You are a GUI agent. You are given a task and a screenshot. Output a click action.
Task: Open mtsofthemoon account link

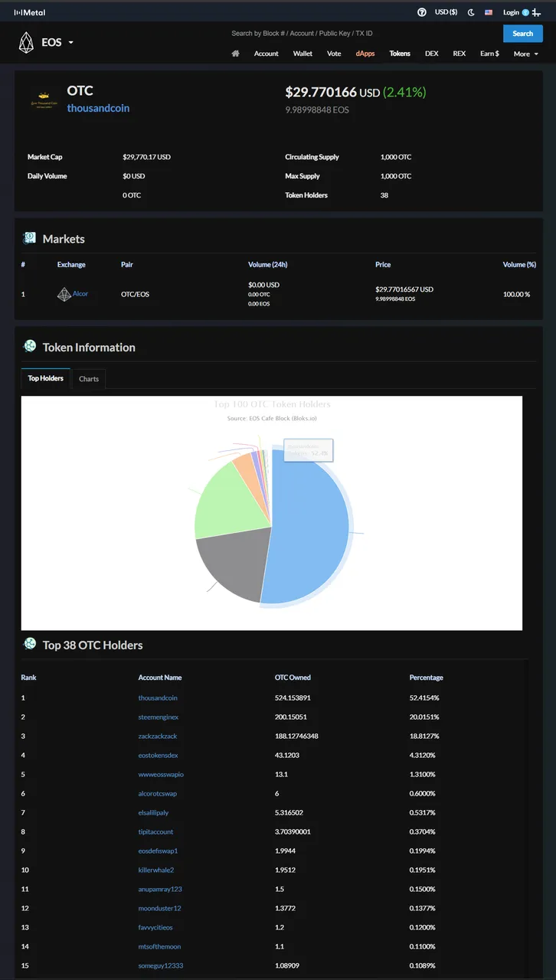pos(159,946)
